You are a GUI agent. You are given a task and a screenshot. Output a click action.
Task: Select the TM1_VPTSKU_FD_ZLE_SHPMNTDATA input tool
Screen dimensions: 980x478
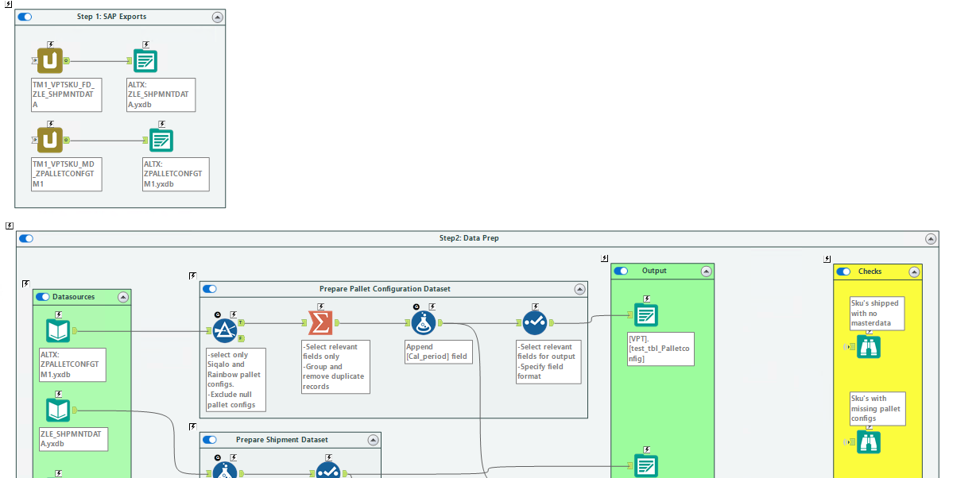tap(49, 59)
